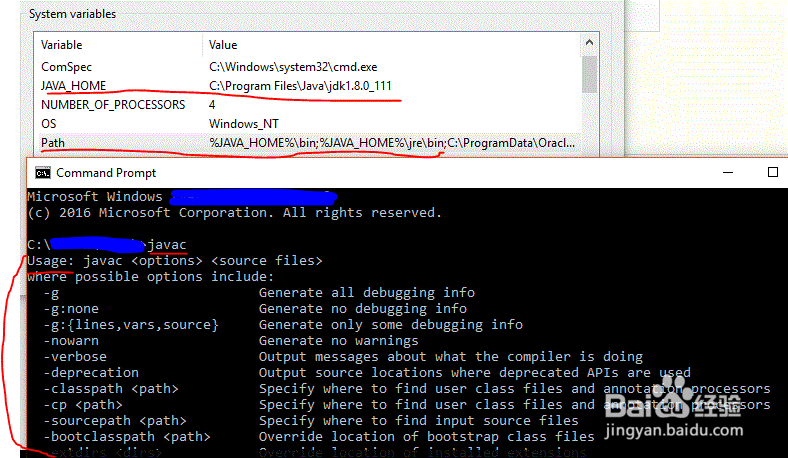
Task: Click the 'Generate all debugging info' text
Action: (x=367, y=293)
